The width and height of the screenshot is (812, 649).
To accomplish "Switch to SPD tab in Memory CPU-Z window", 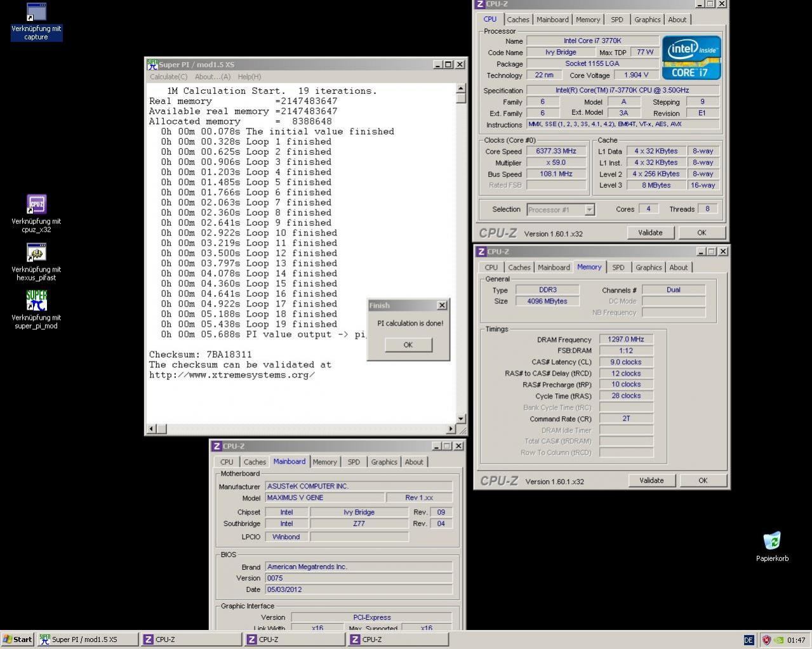I will tap(618, 268).
